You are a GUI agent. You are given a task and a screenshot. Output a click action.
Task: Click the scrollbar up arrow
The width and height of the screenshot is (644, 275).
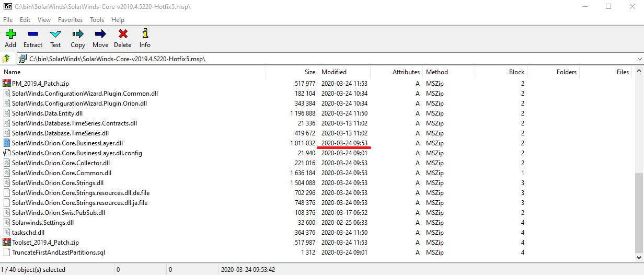639,72
